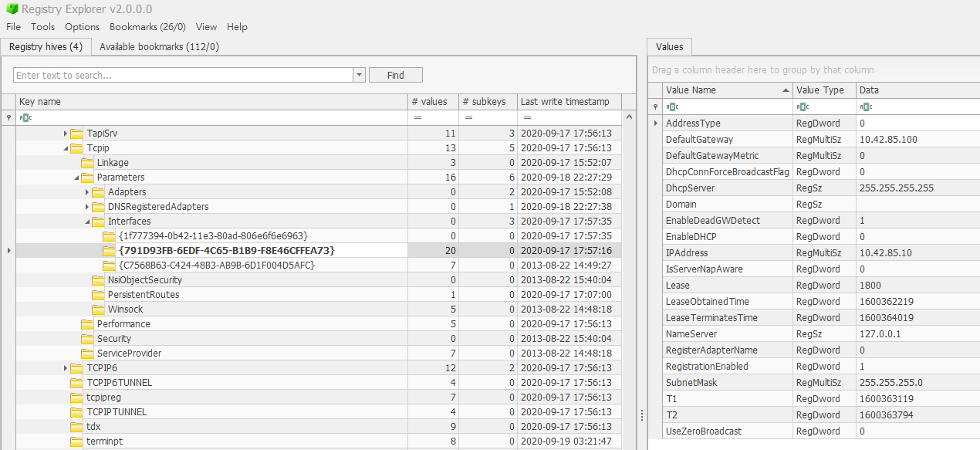This screenshot has width=980, height=450.
Task: Select the TCPIP6TUNNEL folder icon
Action: coord(76,383)
